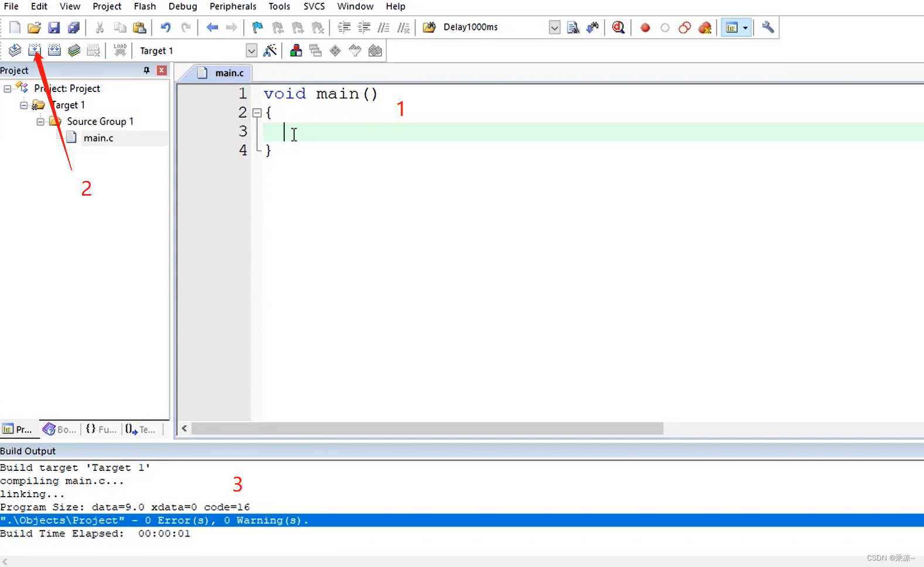Open the Peripherals menu
Viewport: 924px width, 567px height.
(233, 6)
